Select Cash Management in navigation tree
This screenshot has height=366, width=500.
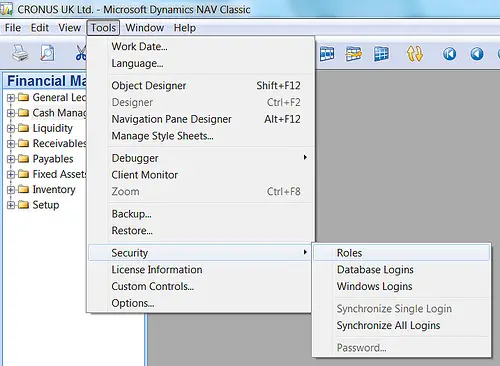pyautogui.click(x=59, y=113)
